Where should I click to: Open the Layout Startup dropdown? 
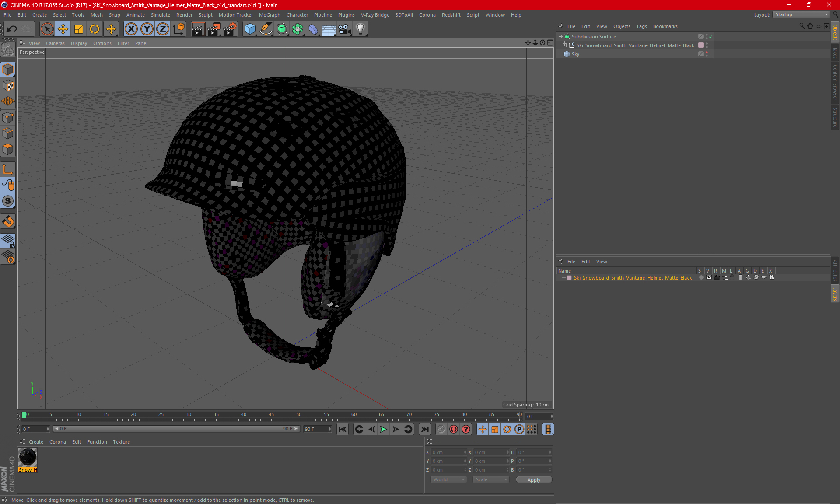pos(801,14)
